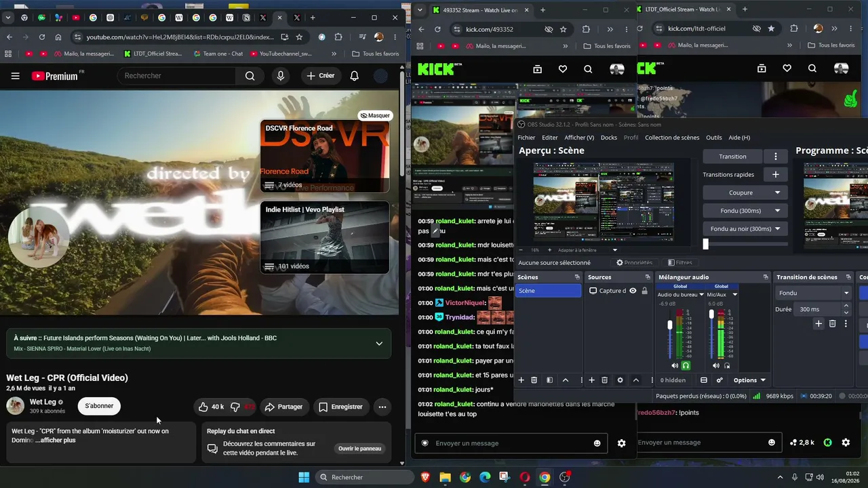868x488 pixels.
Task: Hide the suggested video cards with Masquer
Action: click(375, 115)
